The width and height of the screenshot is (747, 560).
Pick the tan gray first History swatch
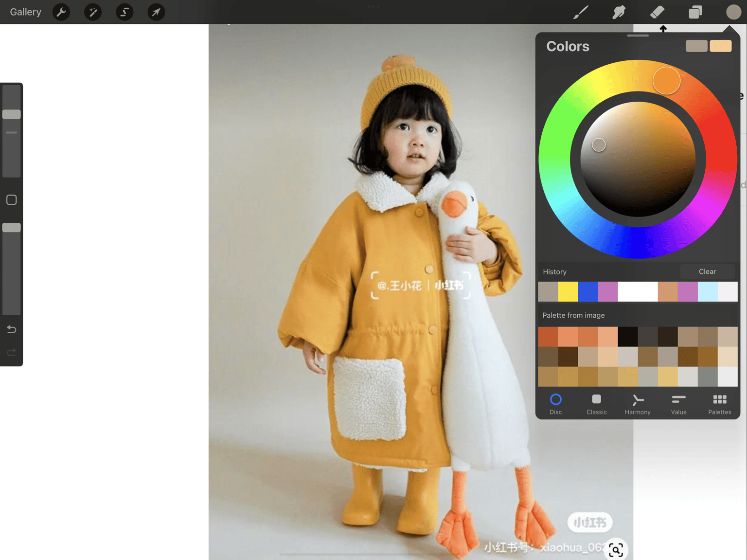click(548, 291)
